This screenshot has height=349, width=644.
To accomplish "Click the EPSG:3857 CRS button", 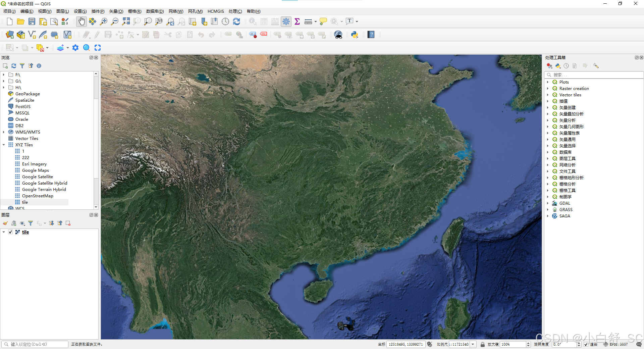I will click(615, 344).
